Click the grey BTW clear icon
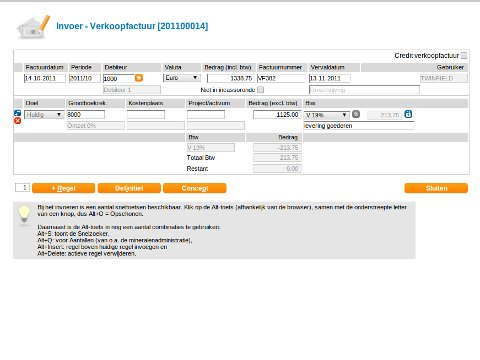The width and height of the screenshot is (480, 360). point(356,114)
